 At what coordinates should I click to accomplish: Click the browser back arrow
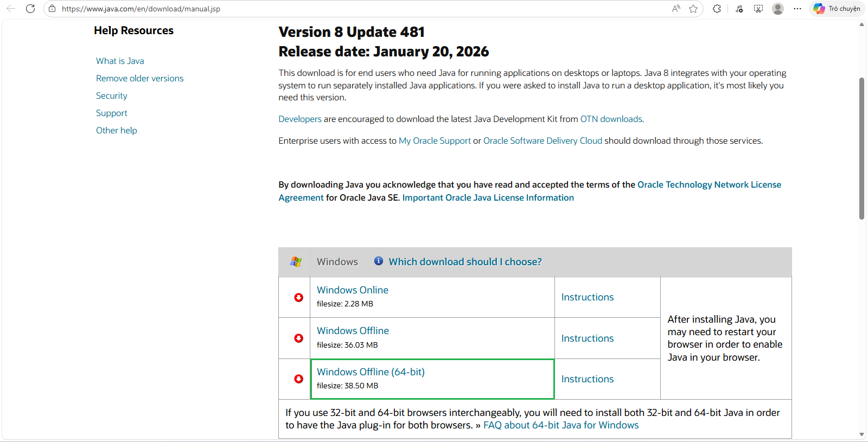tap(11, 9)
